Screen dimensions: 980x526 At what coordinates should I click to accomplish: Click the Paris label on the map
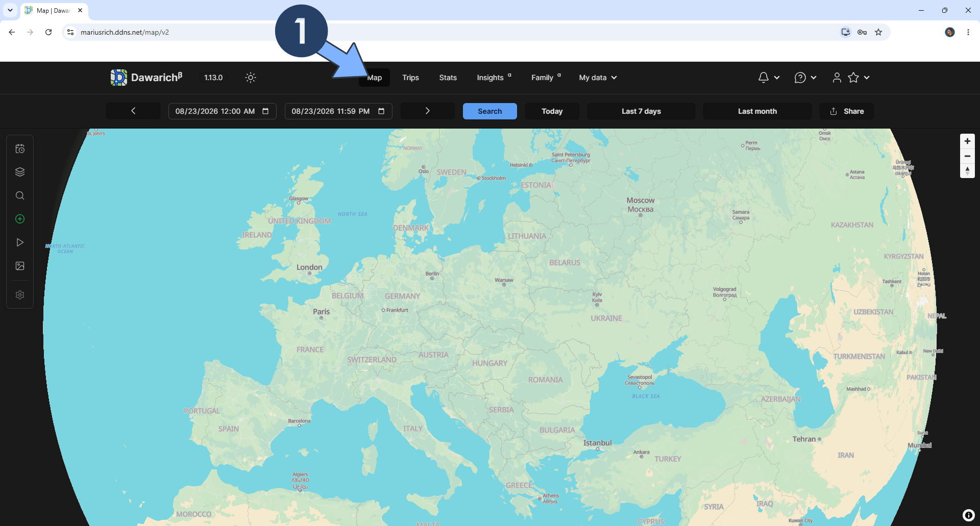(x=322, y=312)
